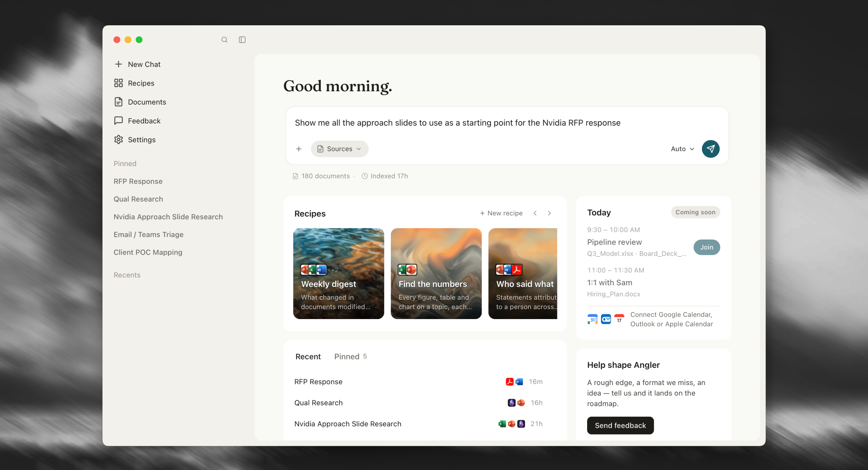868x470 pixels.
Task: Click Connect Google Calendar, Outlook or Apple Calendar
Action: coord(671,319)
